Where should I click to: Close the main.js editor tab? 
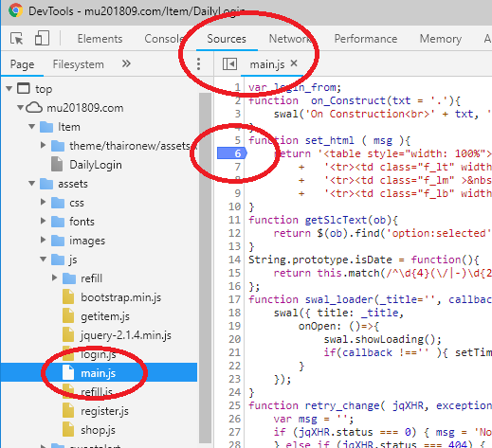(294, 63)
